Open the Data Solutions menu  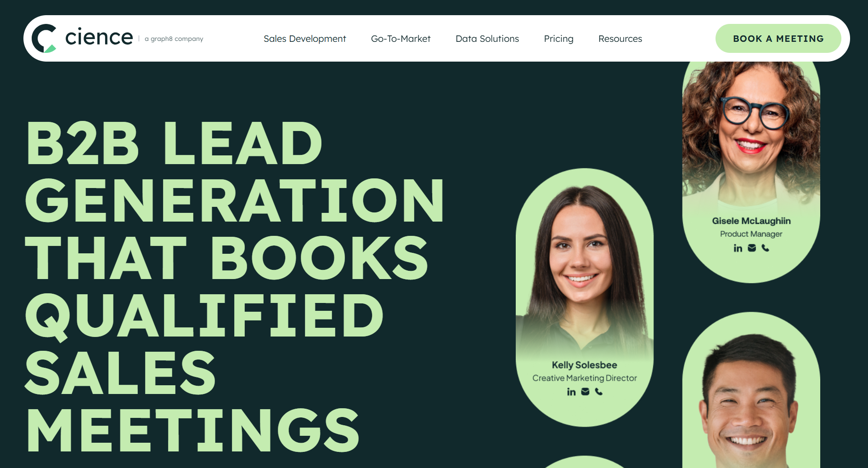[x=487, y=39]
